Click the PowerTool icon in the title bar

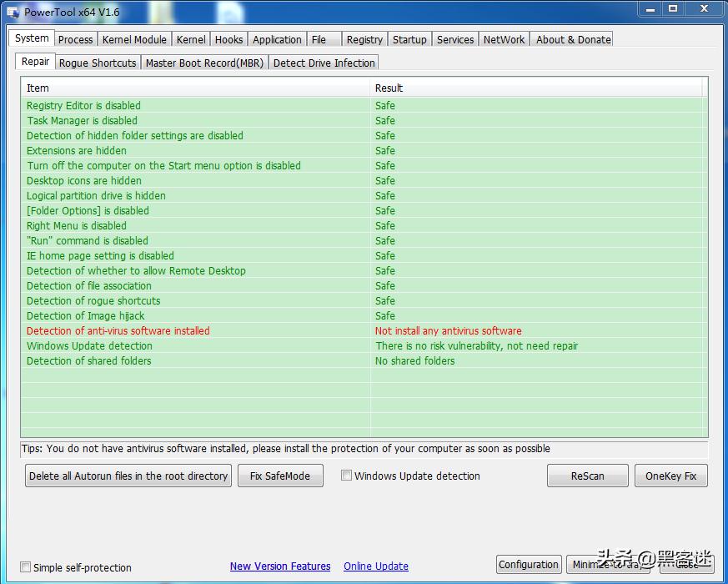coord(13,12)
